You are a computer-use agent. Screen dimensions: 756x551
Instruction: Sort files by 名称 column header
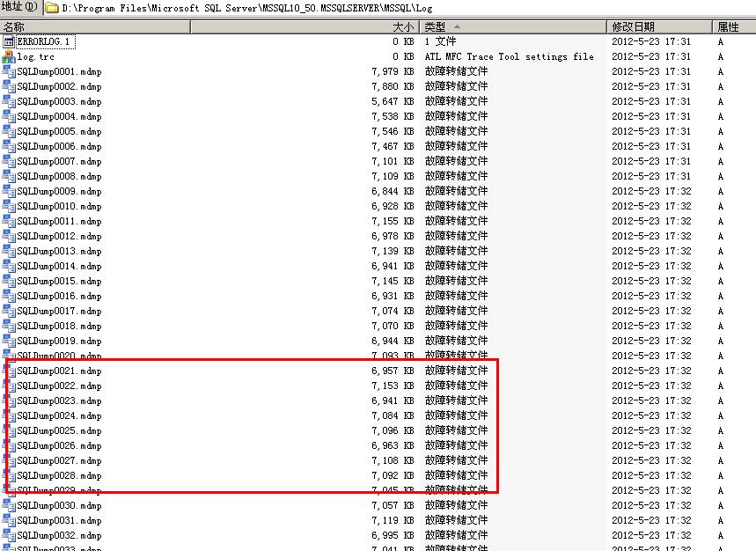pos(95,27)
